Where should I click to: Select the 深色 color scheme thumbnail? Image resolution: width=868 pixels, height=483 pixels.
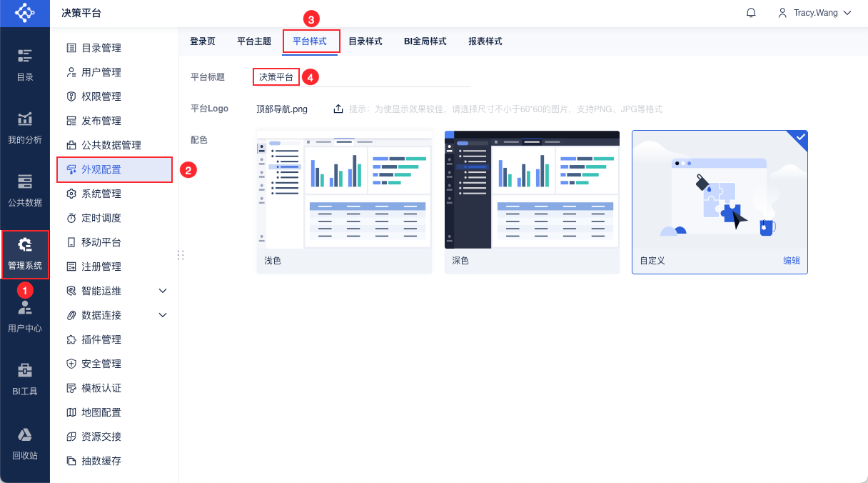coord(532,201)
